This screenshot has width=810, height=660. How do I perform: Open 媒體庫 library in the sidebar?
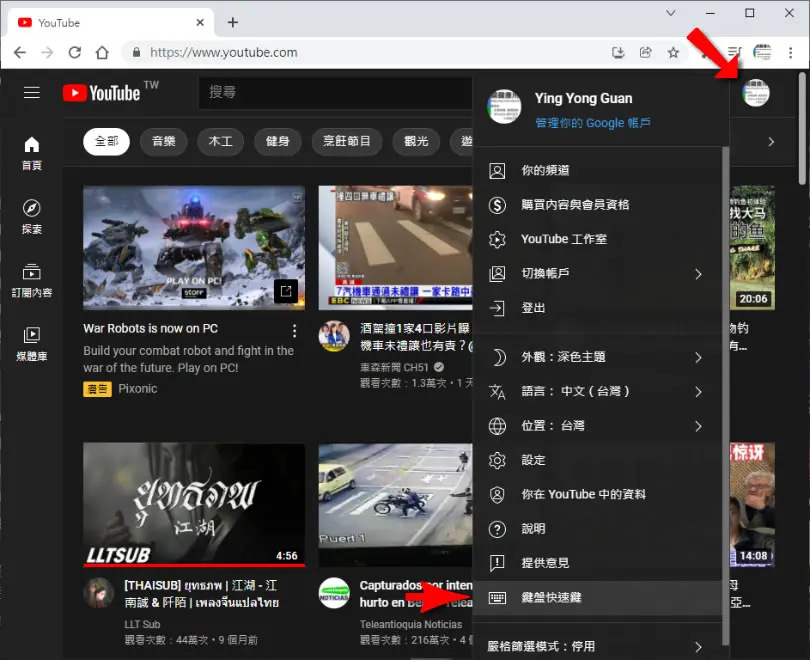[x=32, y=343]
